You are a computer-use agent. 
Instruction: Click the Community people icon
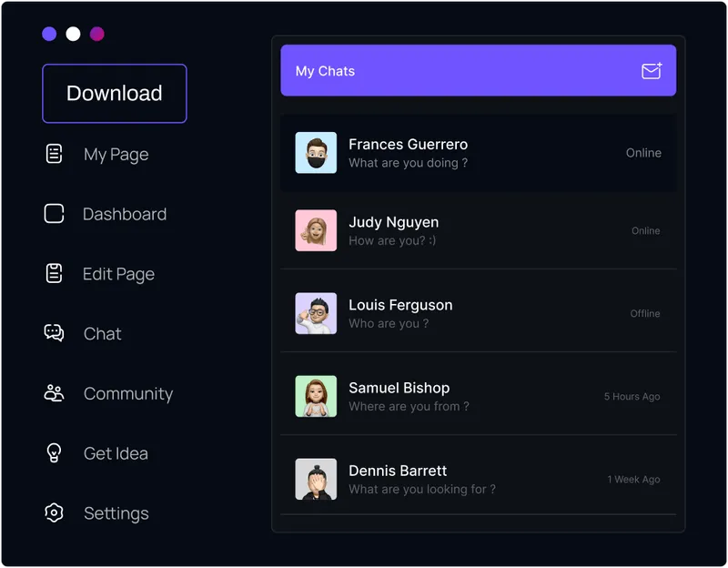pyautogui.click(x=55, y=394)
